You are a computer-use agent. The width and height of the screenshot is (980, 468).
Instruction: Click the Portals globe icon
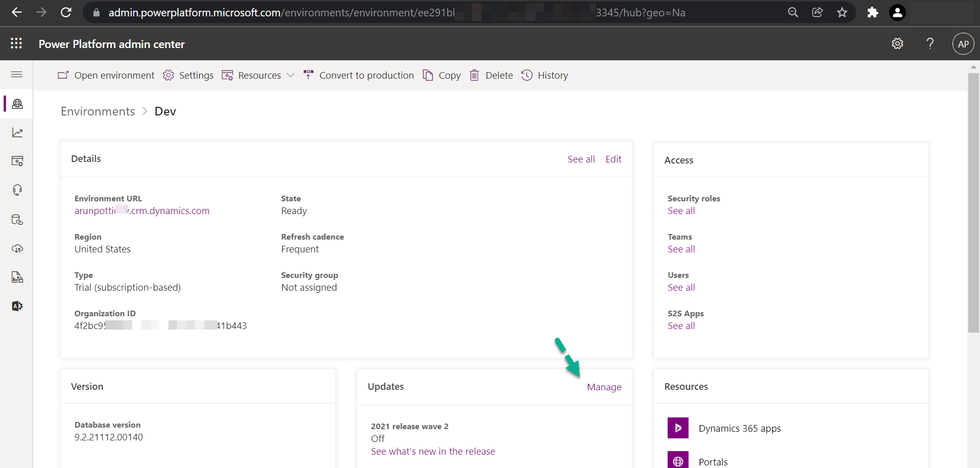point(678,460)
